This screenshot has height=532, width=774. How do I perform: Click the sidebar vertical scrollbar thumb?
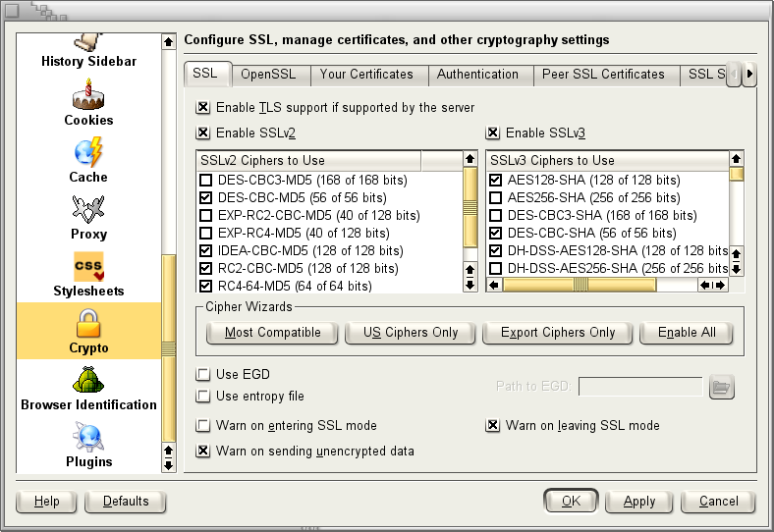[x=168, y=348]
